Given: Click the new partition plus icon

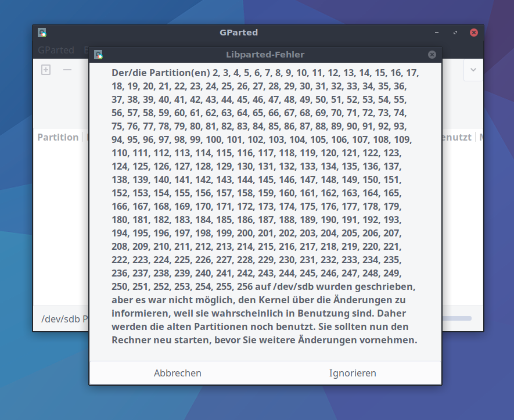Looking at the screenshot, I should click(46, 70).
